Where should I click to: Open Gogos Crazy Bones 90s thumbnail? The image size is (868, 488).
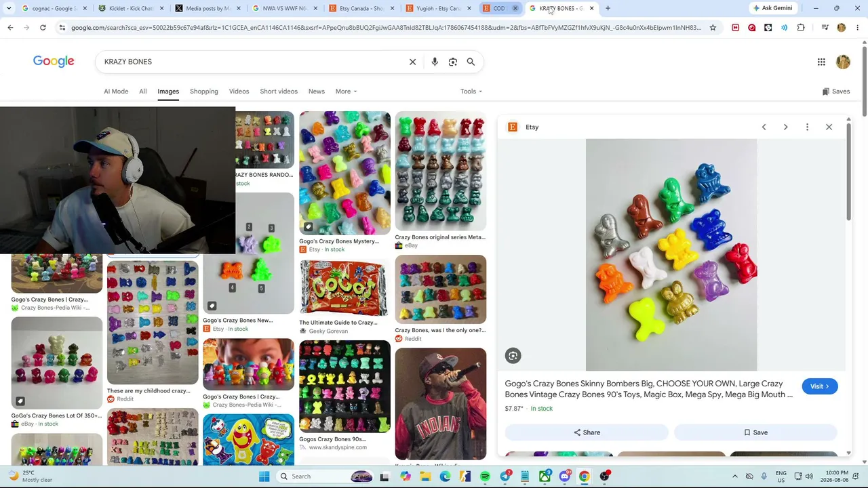tap(344, 386)
